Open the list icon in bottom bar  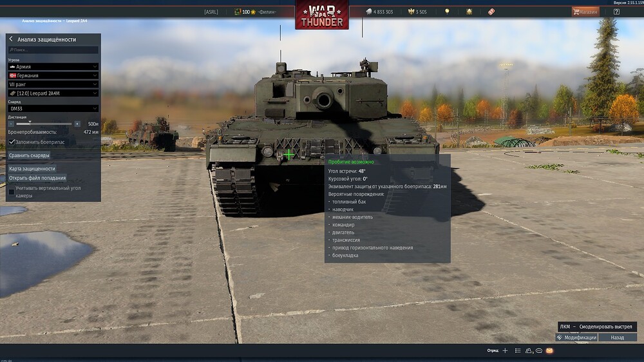click(x=518, y=350)
